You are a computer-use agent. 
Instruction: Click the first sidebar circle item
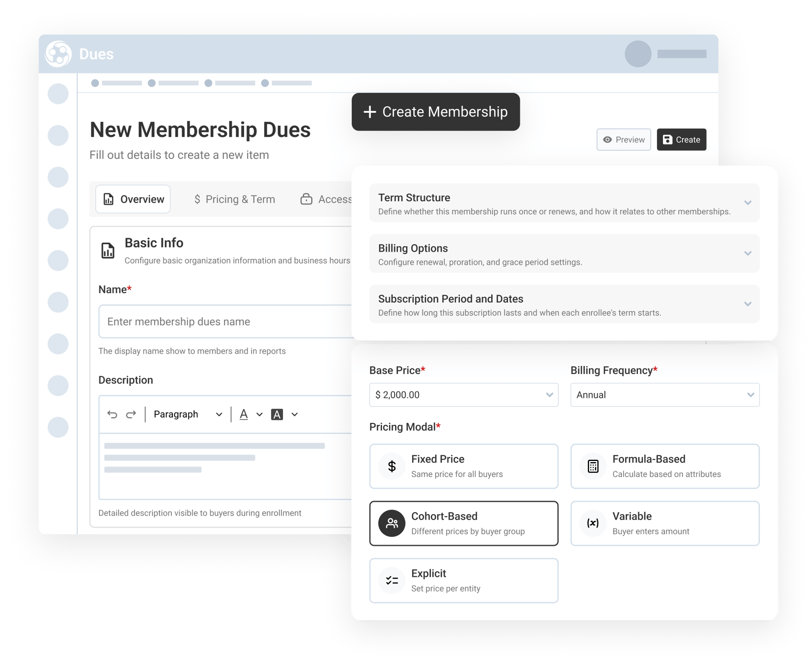coord(58,94)
